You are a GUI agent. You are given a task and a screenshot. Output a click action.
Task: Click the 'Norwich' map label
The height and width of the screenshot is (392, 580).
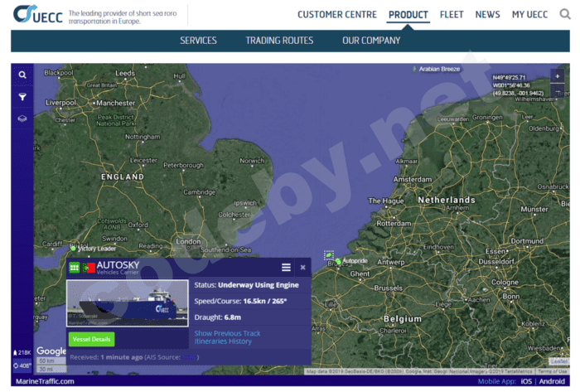tap(252, 161)
